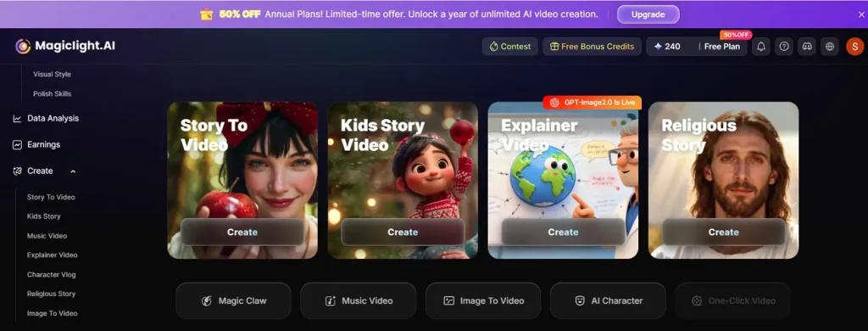The image size is (868, 331).
Task: Click Create on Kids Story Video card
Action: click(403, 232)
